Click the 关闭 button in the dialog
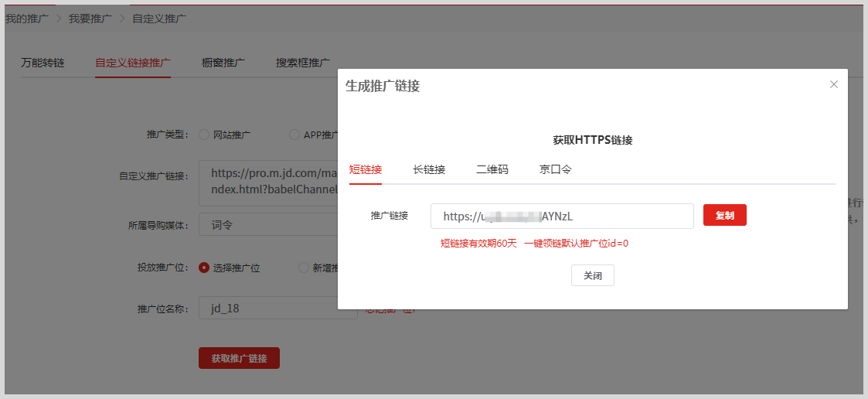 593,275
